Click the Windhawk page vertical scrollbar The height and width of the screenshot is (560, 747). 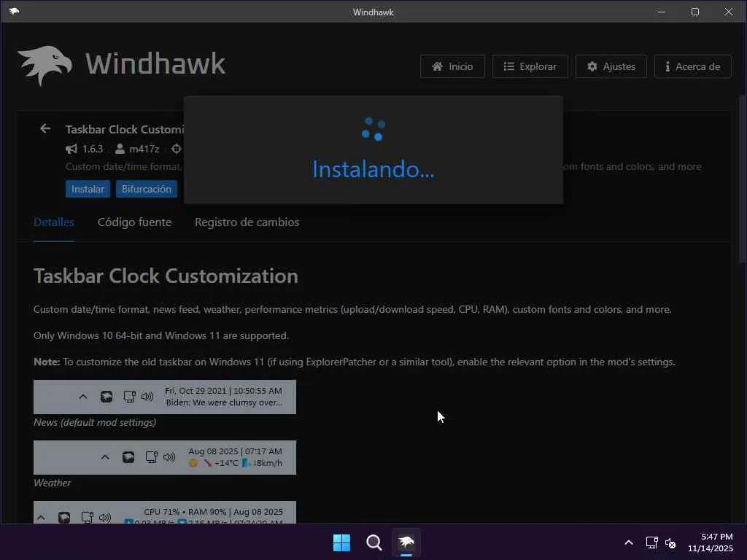point(742,179)
